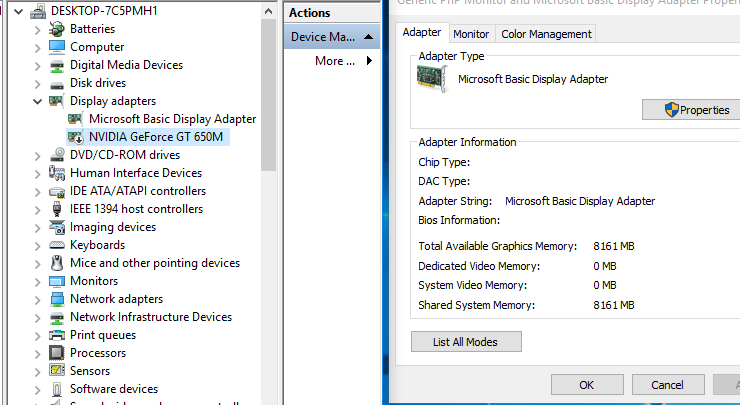The width and height of the screenshot is (740, 405).
Task: Click the Digital Media Devices icon
Action: (57, 65)
